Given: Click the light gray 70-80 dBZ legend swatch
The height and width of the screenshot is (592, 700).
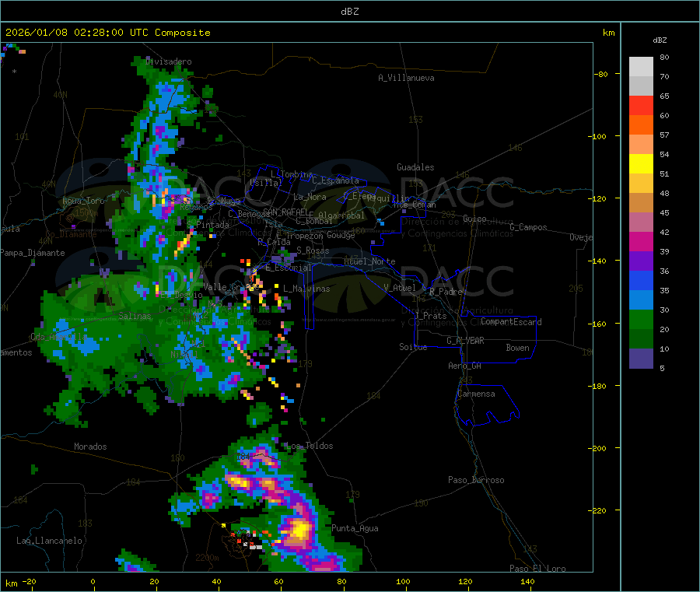Looking at the screenshot, I should 641,67.
